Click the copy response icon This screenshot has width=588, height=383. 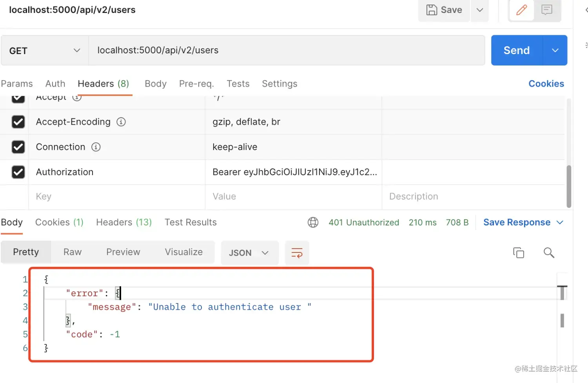[x=518, y=253]
